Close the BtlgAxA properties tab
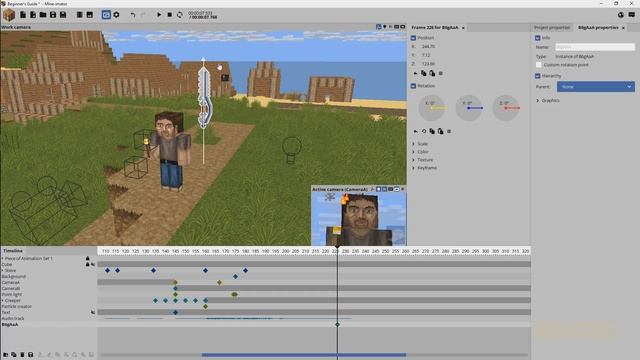This screenshot has height=360, width=640. click(x=623, y=28)
